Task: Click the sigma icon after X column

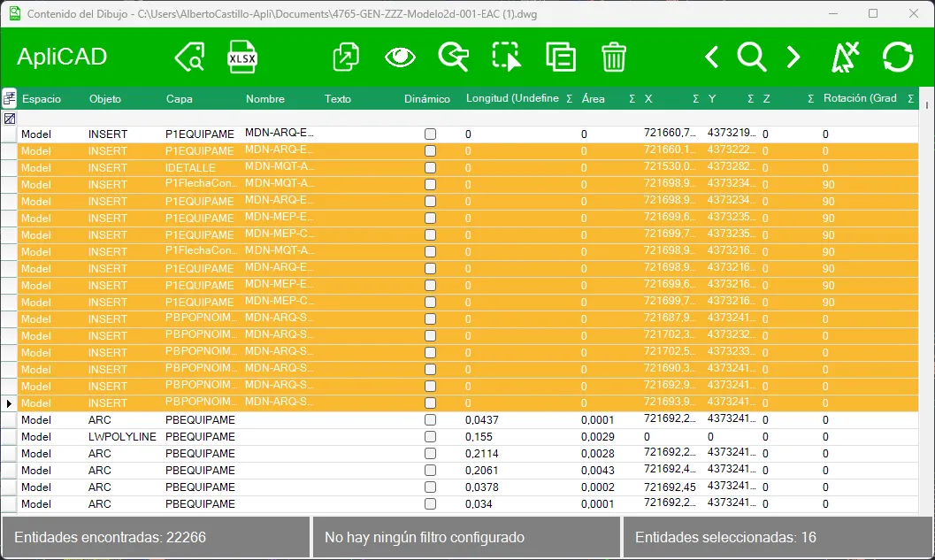Action: [696, 99]
